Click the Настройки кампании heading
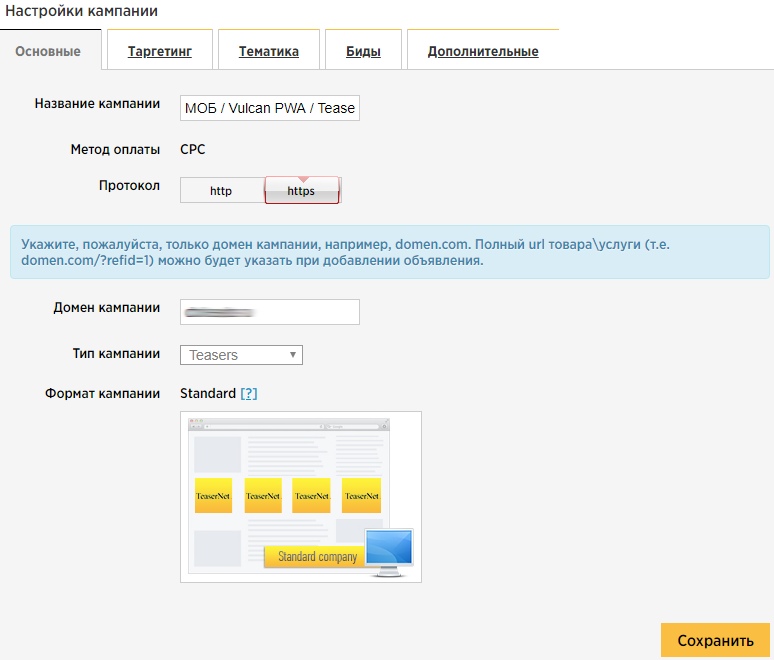 [81, 11]
